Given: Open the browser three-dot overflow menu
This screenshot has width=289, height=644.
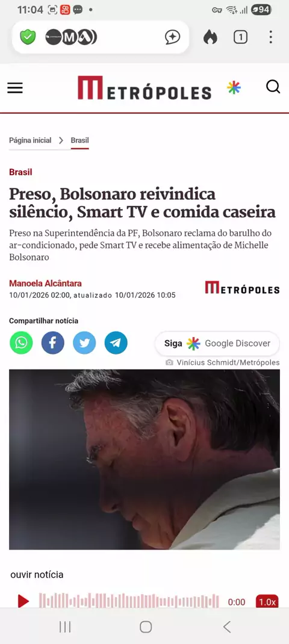Looking at the screenshot, I should click(270, 37).
